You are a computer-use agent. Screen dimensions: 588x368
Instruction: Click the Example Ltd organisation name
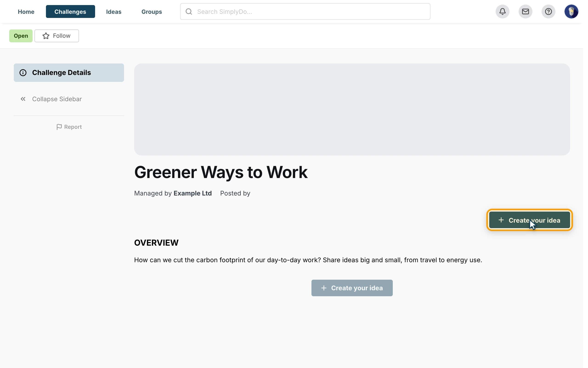pyautogui.click(x=193, y=193)
